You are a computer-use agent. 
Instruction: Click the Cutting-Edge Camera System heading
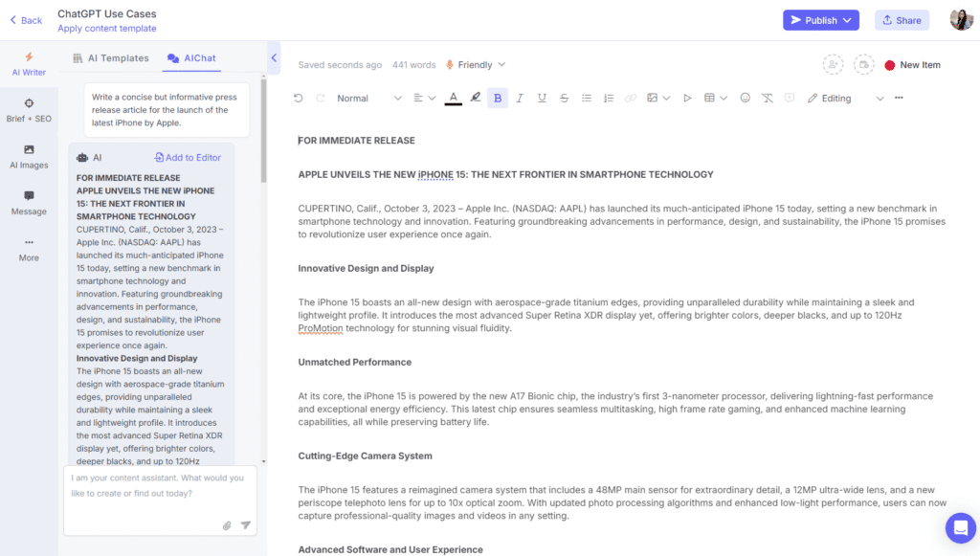(365, 456)
